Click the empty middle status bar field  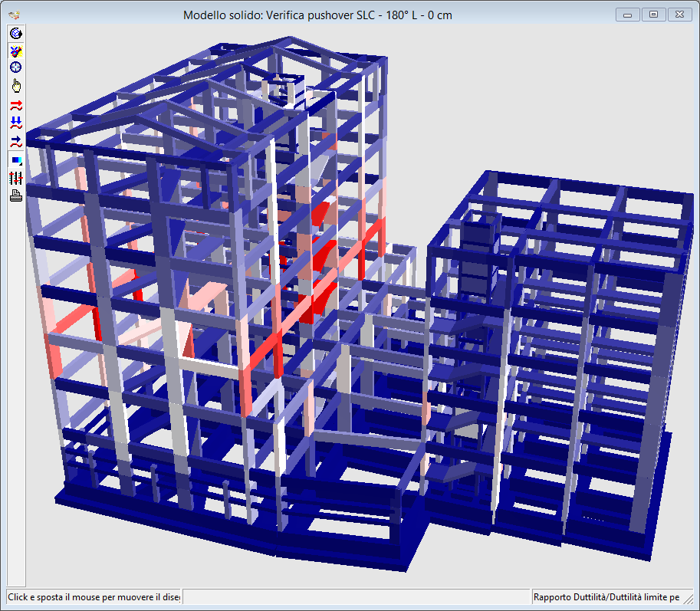(x=357, y=597)
